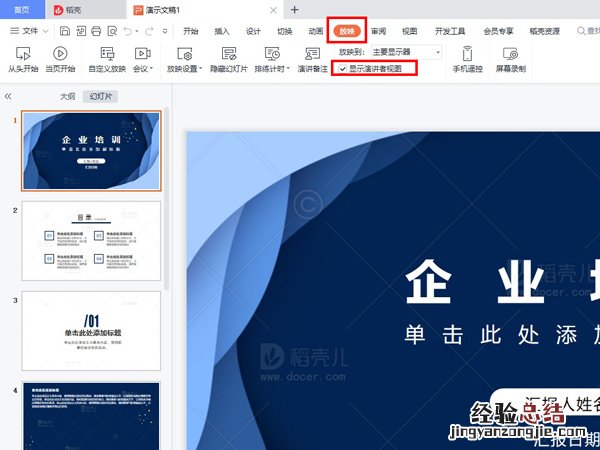Switch to the 切换 ribbon tab
The height and width of the screenshot is (450, 600).
[x=284, y=31]
